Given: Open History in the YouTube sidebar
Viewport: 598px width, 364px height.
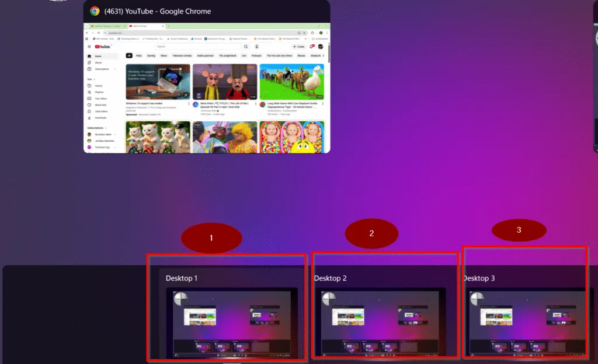Looking at the screenshot, I should click(98, 86).
